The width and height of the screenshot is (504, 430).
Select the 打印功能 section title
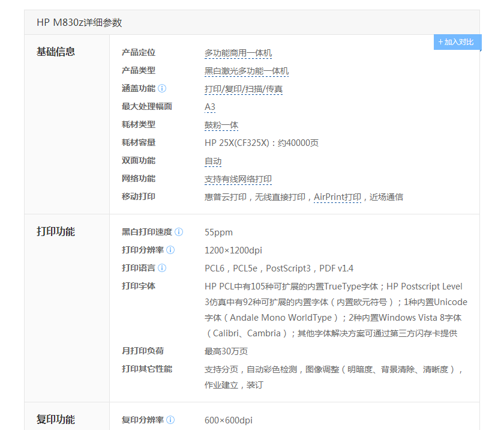tap(56, 232)
